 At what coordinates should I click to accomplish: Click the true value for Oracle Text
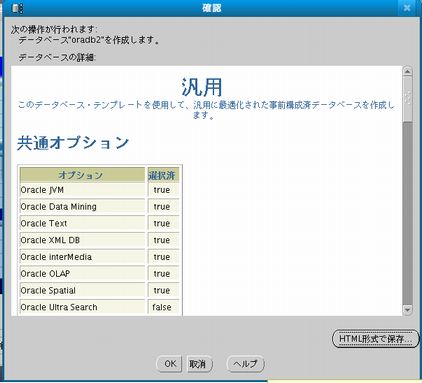(163, 223)
